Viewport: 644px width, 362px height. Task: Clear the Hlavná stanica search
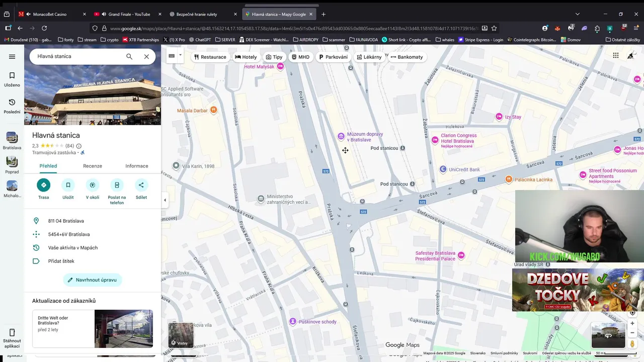146,56
